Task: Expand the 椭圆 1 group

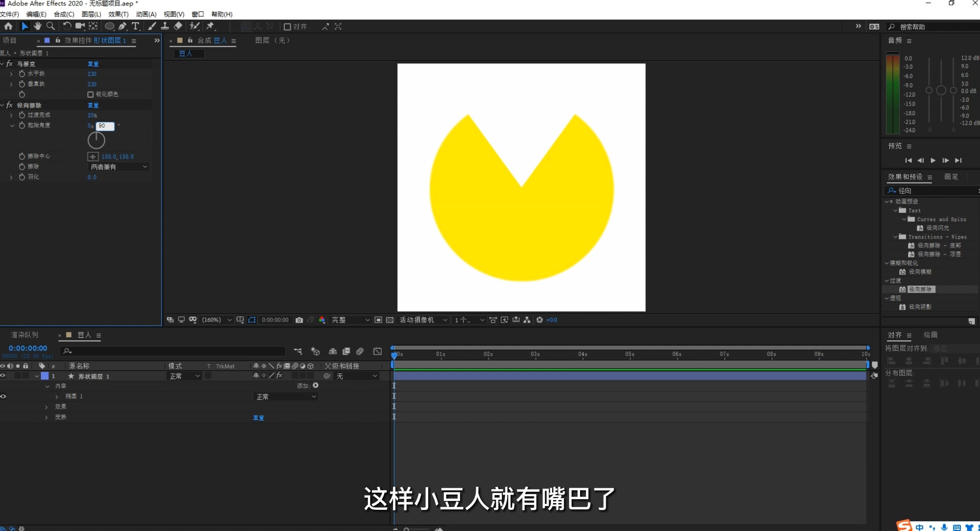Action: coord(57,396)
